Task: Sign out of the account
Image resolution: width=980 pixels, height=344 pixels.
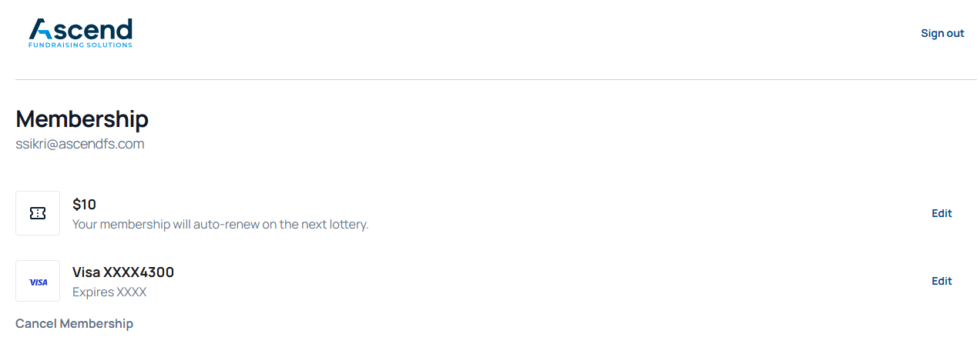Action: [x=942, y=33]
